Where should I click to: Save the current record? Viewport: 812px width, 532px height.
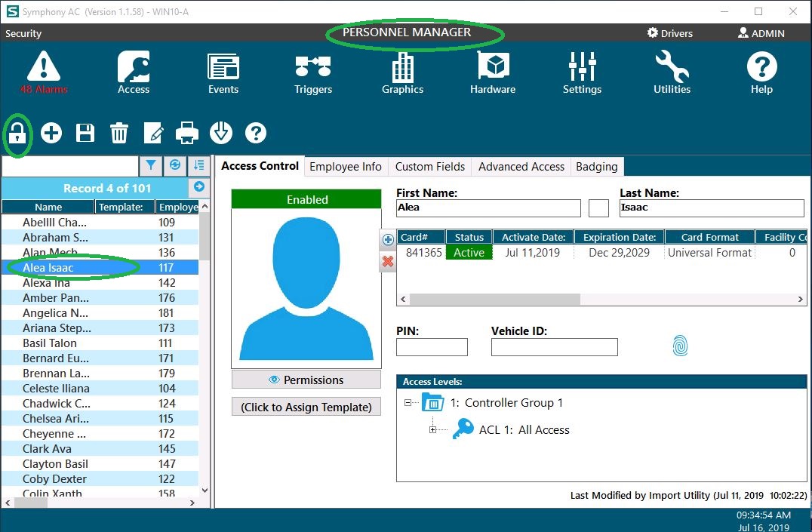[x=85, y=133]
